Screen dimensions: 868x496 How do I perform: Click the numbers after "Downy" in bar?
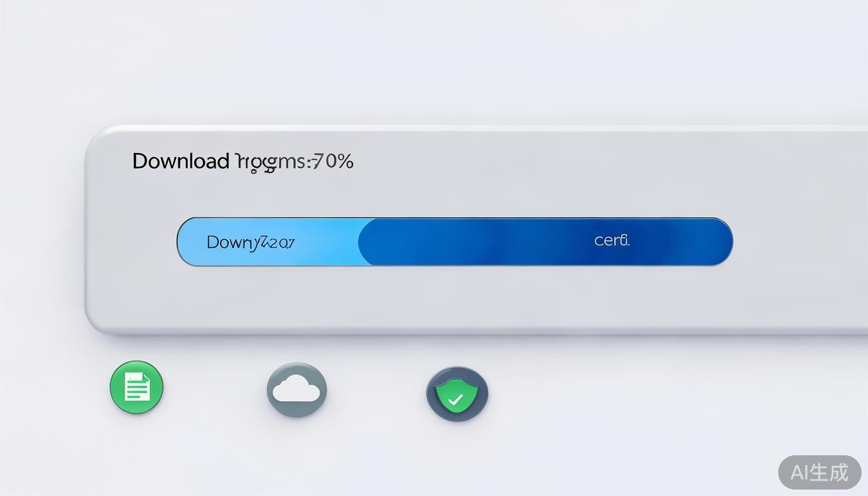click(x=277, y=243)
